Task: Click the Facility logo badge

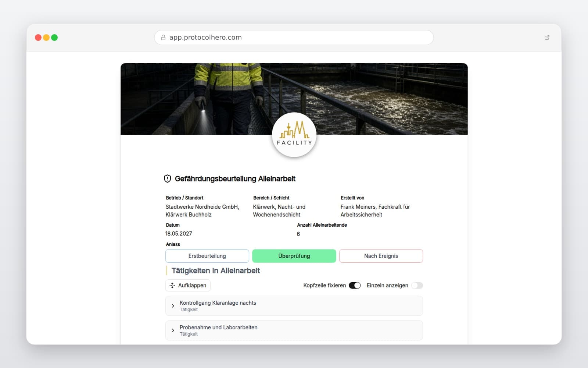Action: [x=294, y=135]
